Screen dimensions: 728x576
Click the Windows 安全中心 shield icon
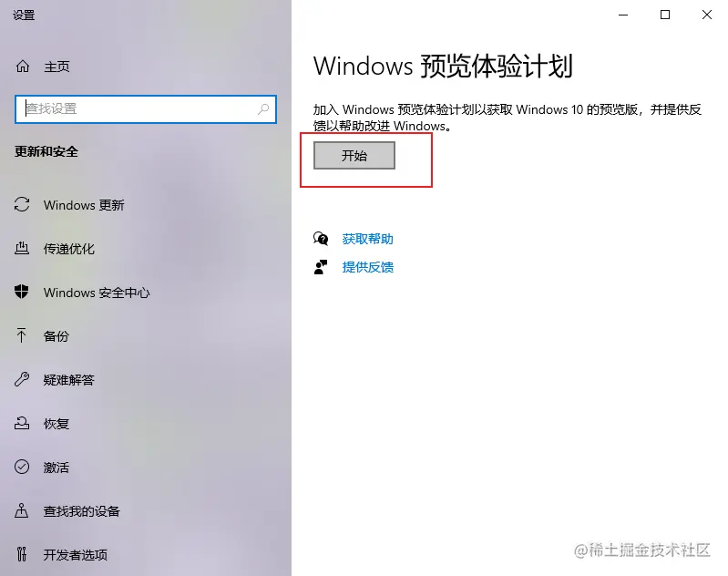(21, 292)
